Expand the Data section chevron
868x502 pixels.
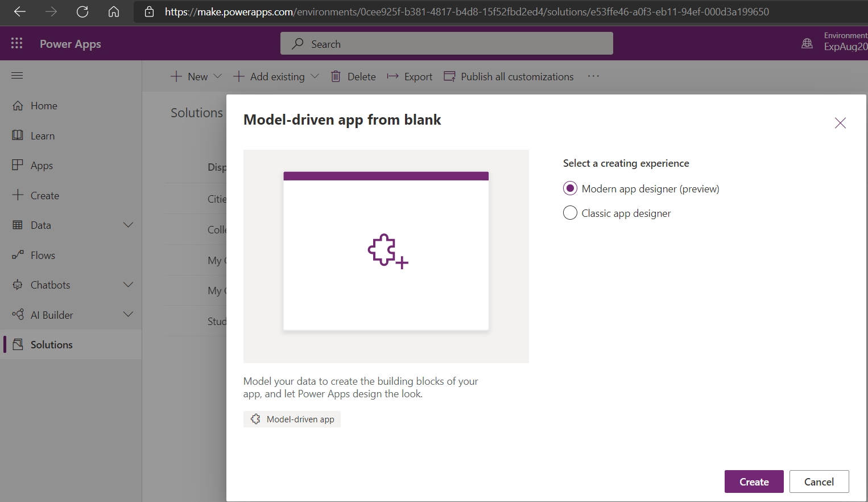point(128,225)
